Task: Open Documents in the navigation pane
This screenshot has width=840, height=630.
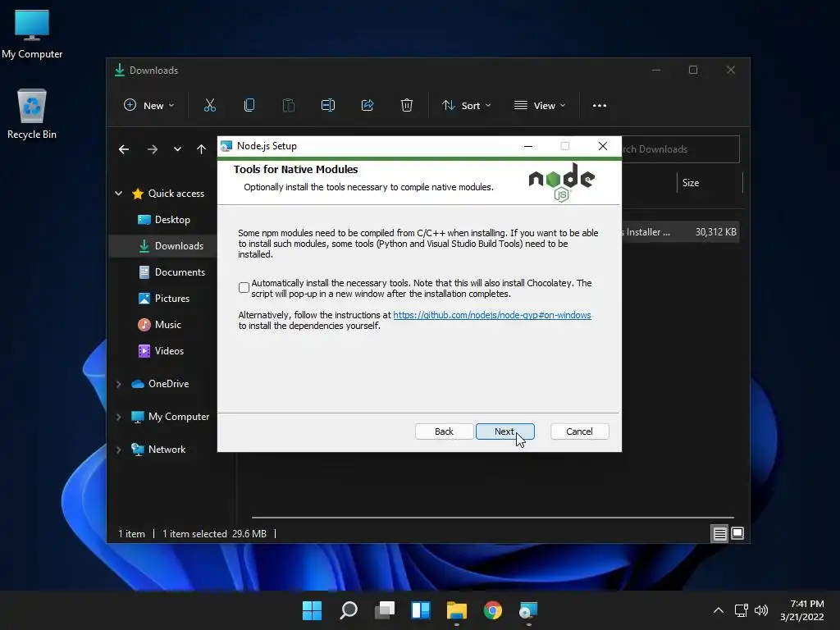Action: (x=171, y=272)
